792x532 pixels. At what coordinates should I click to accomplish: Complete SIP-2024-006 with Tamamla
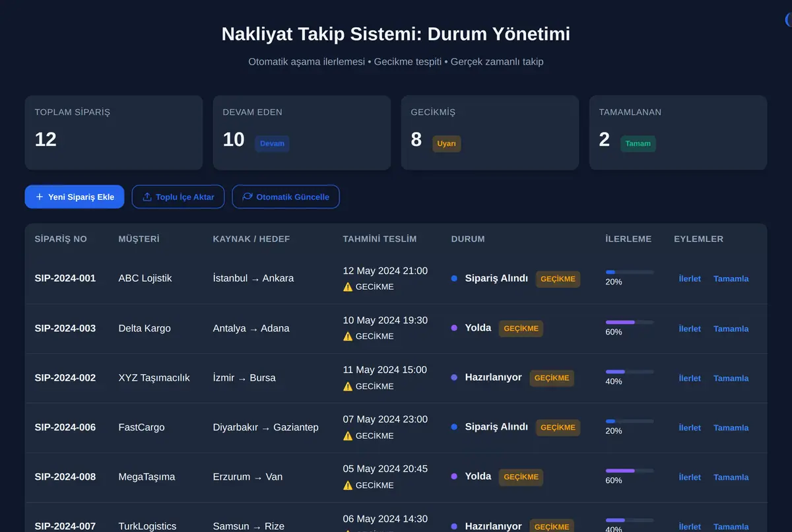coord(731,428)
